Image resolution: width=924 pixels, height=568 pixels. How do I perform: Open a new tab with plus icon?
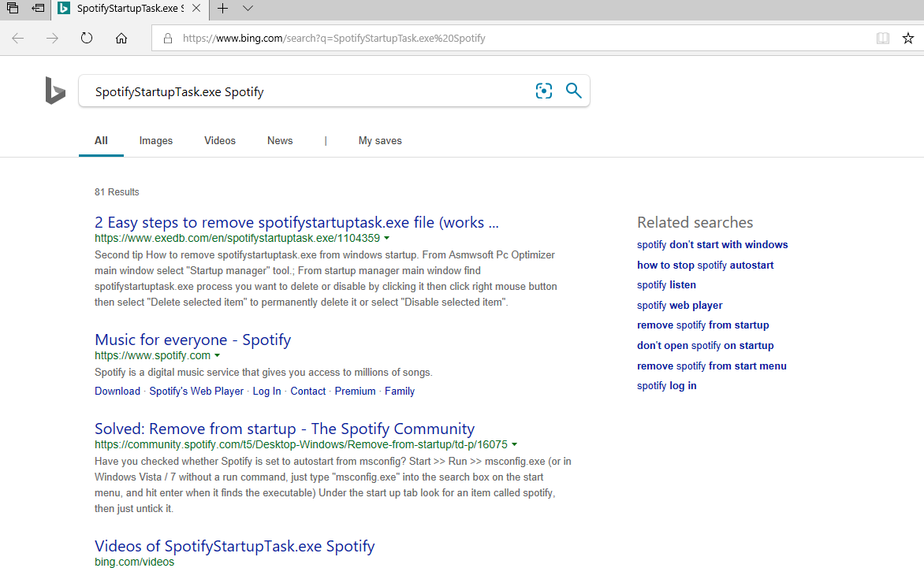click(x=222, y=8)
